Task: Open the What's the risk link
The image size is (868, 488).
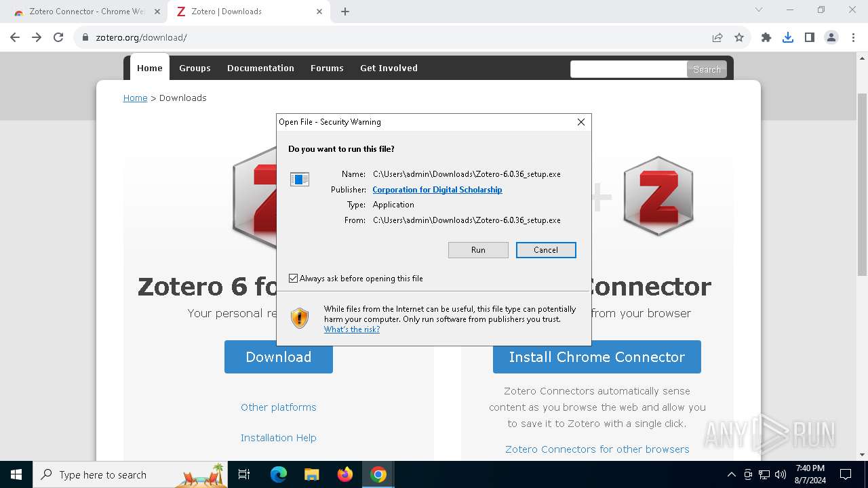Action: (x=352, y=329)
